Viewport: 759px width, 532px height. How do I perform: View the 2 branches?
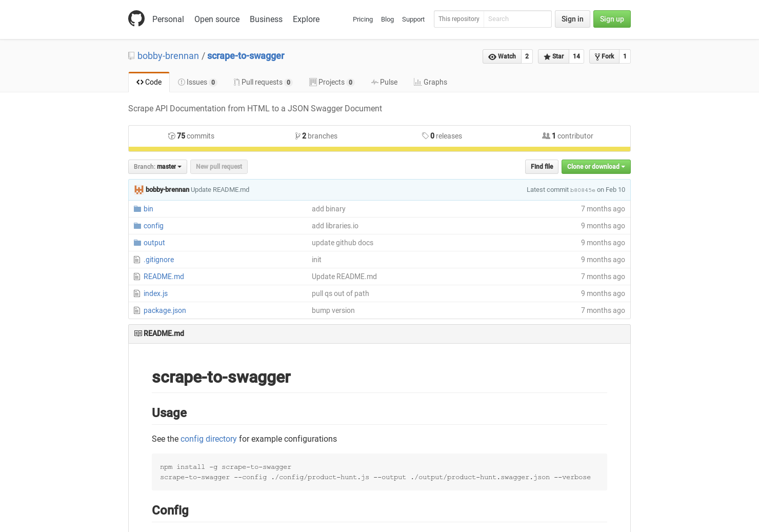(x=316, y=136)
